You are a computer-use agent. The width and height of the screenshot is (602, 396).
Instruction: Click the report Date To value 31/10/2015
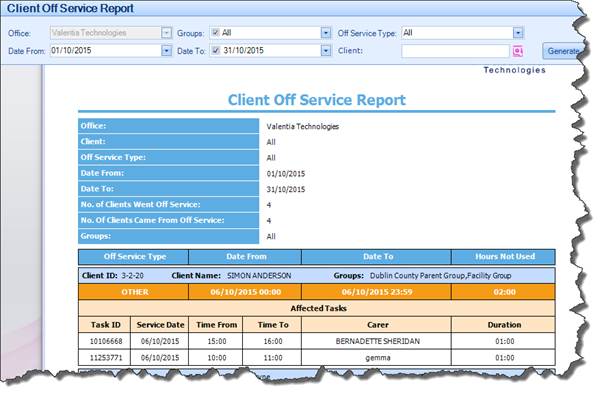pos(286,189)
